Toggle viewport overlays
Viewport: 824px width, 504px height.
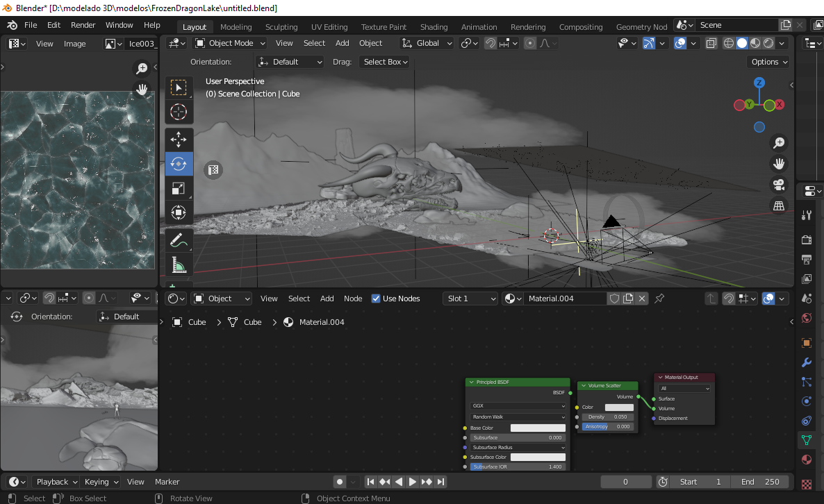(x=680, y=43)
